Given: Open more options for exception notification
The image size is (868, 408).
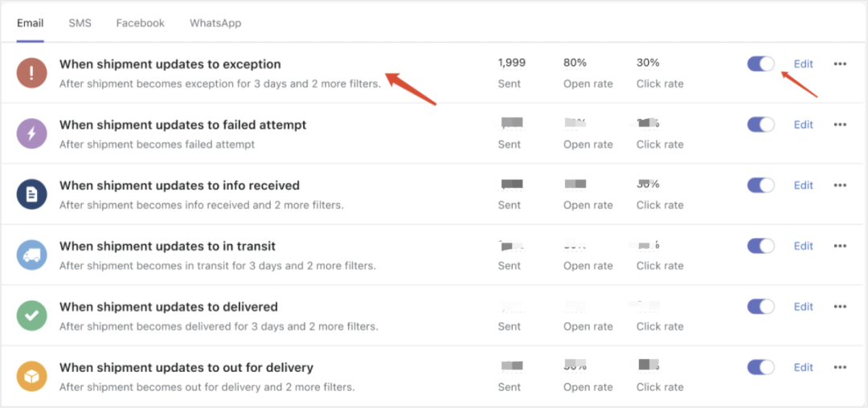Looking at the screenshot, I should pos(840,64).
